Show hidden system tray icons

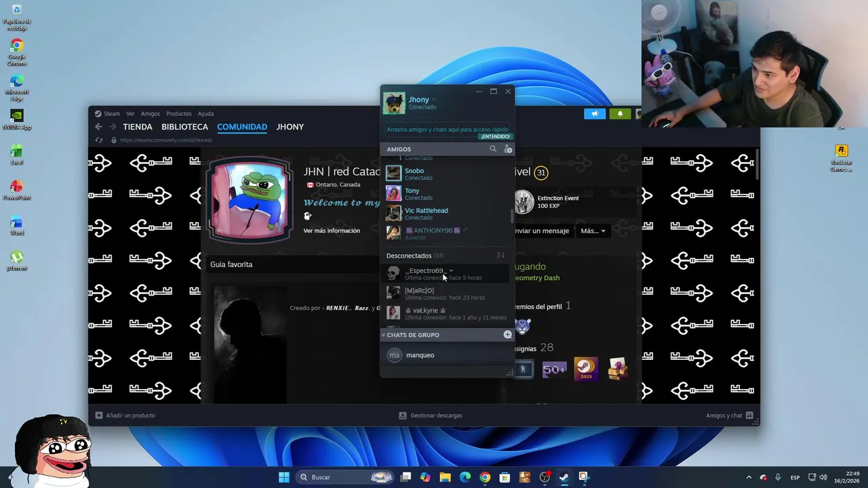(x=749, y=477)
